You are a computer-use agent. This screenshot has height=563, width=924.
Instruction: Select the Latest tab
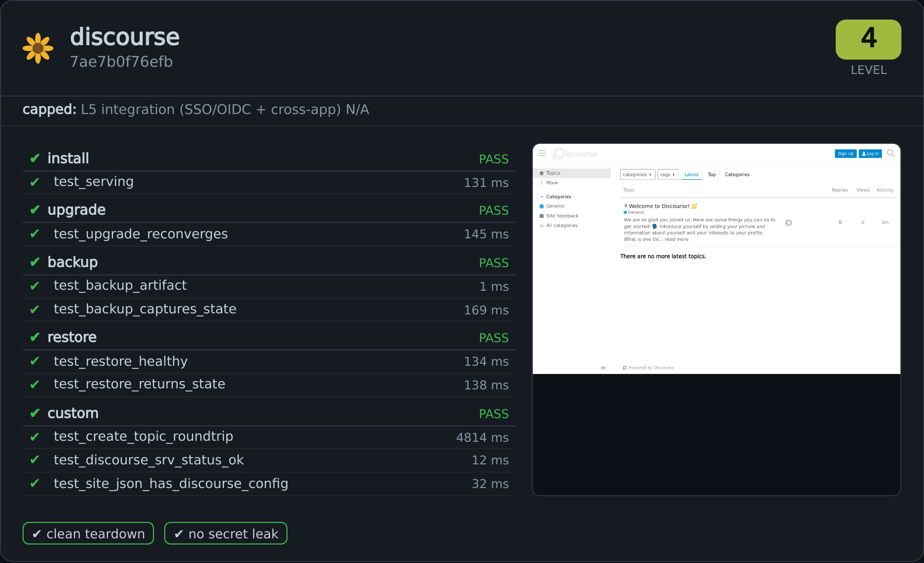coord(691,175)
